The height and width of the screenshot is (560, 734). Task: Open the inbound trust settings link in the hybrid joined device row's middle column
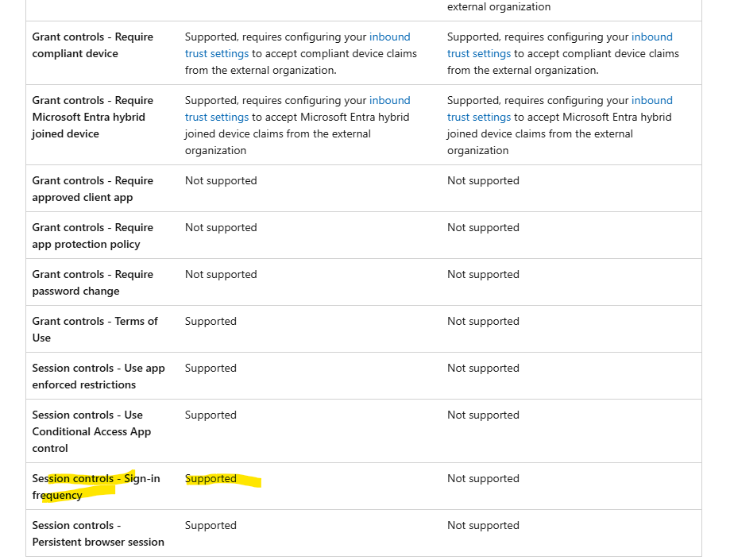pyautogui.click(x=217, y=117)
